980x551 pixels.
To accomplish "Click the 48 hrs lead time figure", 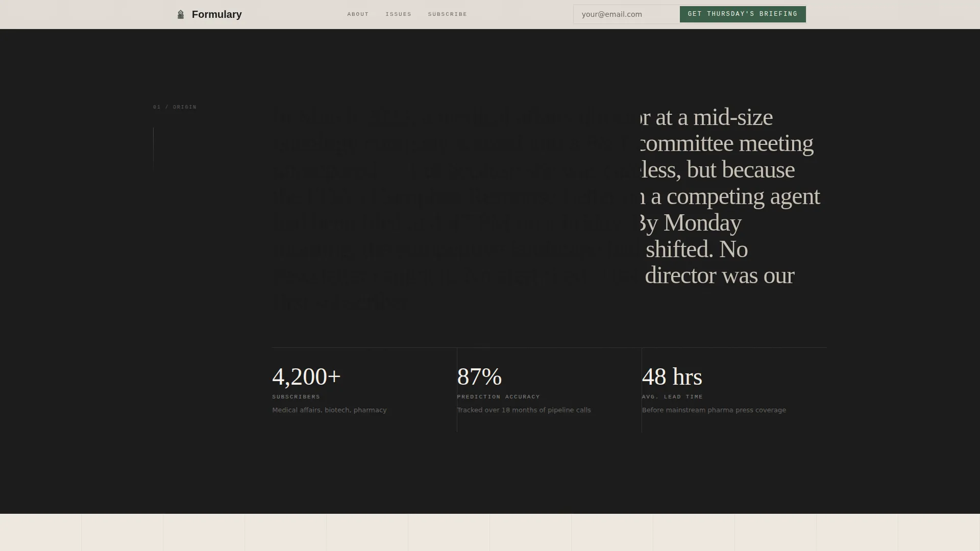I will 672,377.
